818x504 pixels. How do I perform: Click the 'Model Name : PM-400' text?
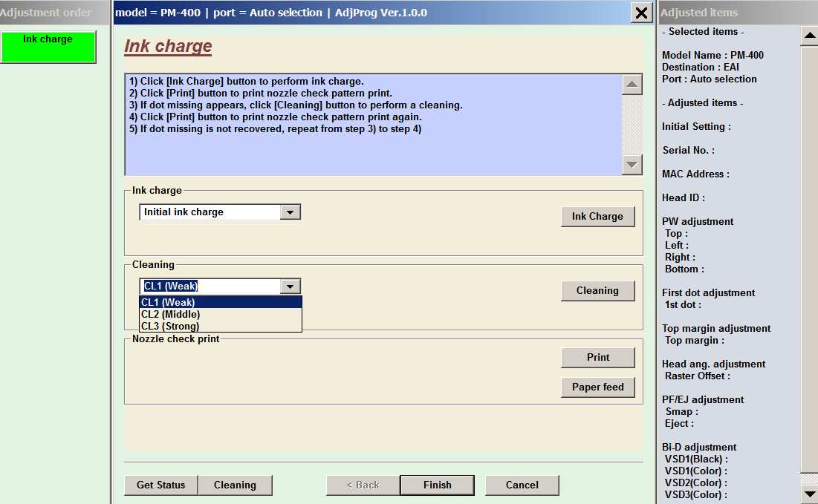[712, 55]
